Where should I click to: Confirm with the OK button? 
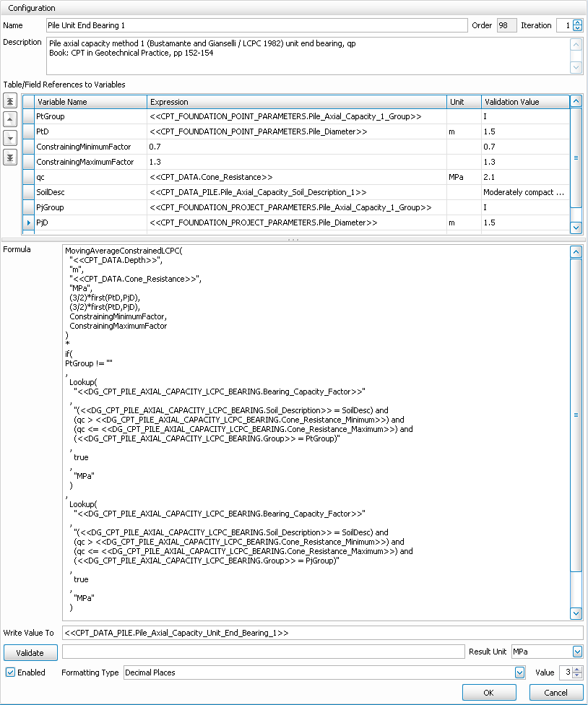[489, 693]
